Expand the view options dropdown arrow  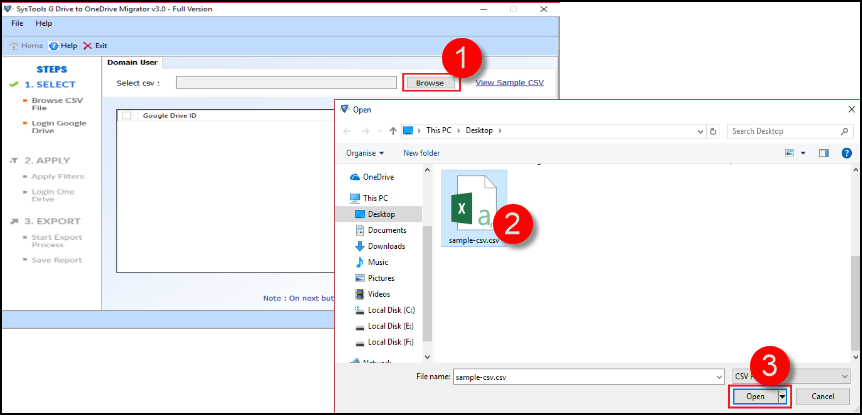(x=803, y=153)
